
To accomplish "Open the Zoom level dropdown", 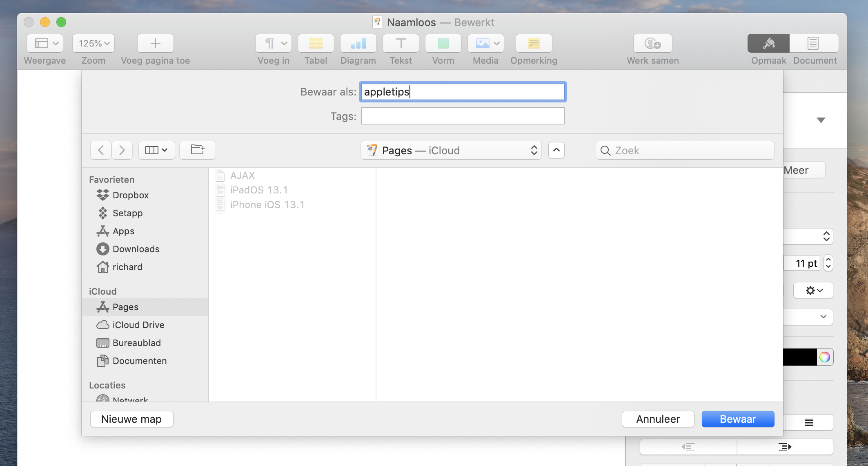I will [93, 43].
